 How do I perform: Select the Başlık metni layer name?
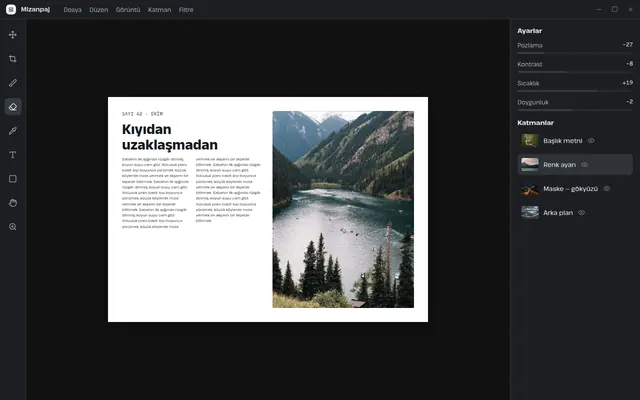coord(562,141)
